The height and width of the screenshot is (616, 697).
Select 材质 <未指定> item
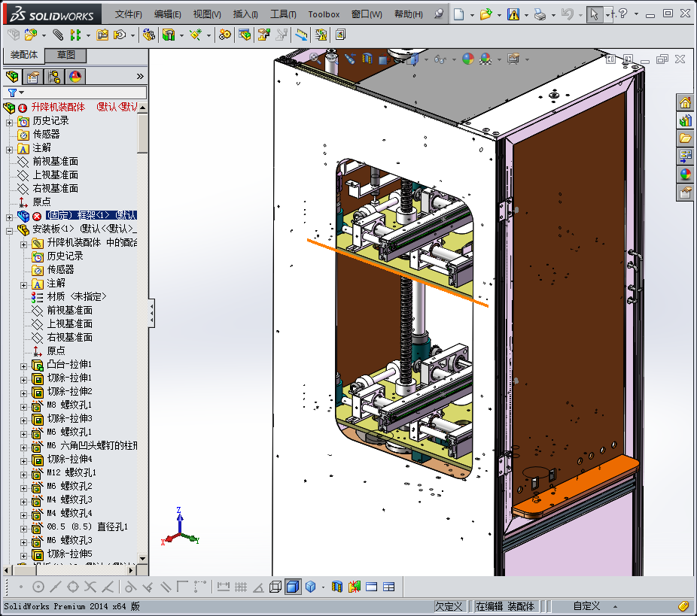pos(77,296)
